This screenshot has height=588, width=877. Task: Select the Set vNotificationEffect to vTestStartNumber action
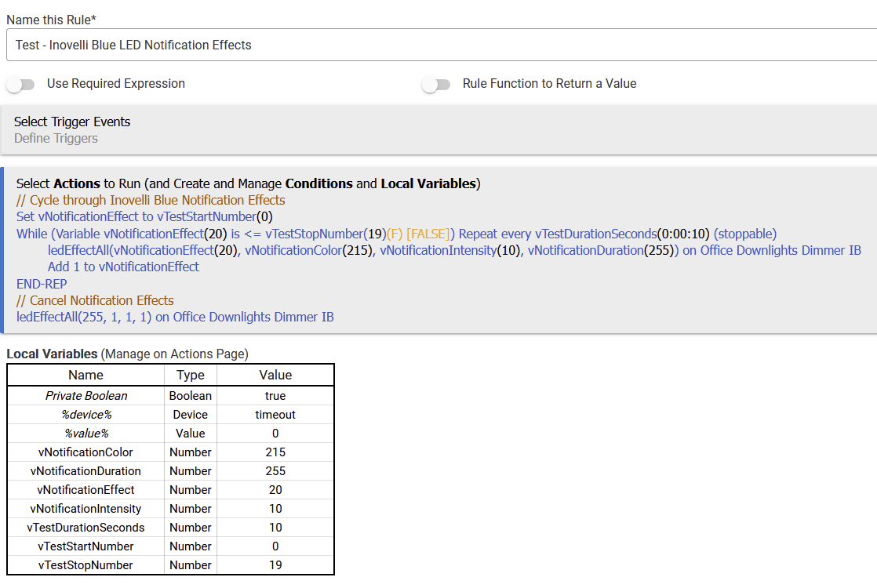pos(144,217)
